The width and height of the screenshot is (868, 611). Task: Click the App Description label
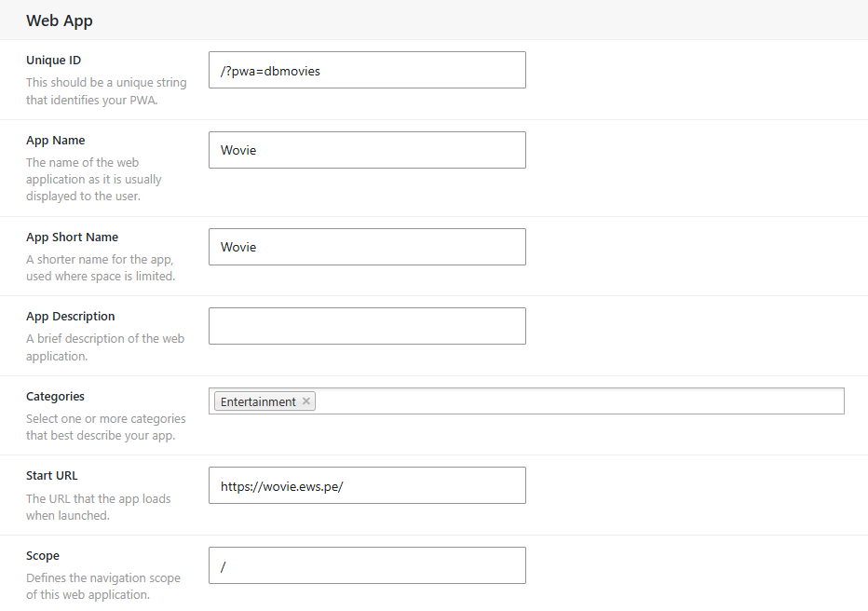pyautogui.click(x=70, y=317)
